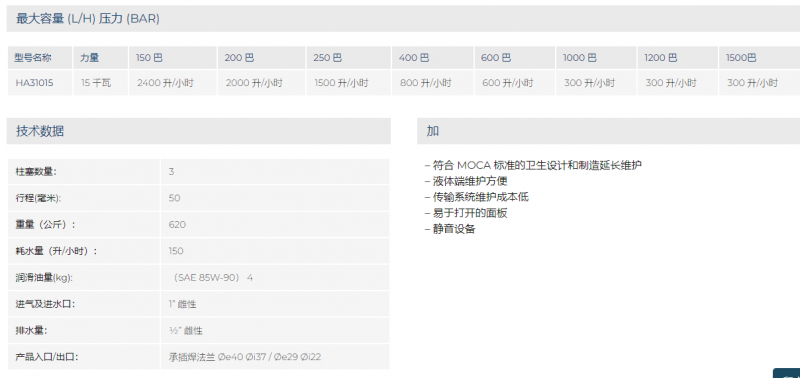The image size is (800, 378).
Task: Click the SAE 85W-90 lubricant value
Action: click(x=212, y=278)
